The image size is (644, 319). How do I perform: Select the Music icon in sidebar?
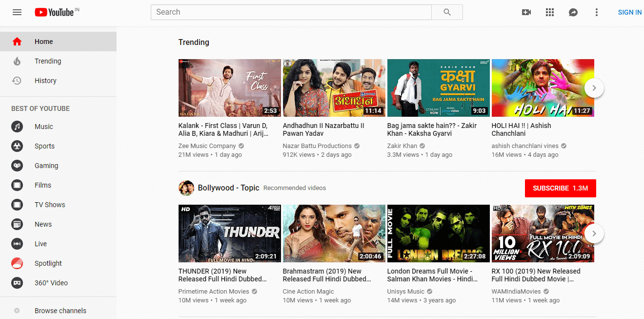pos(17,127)
